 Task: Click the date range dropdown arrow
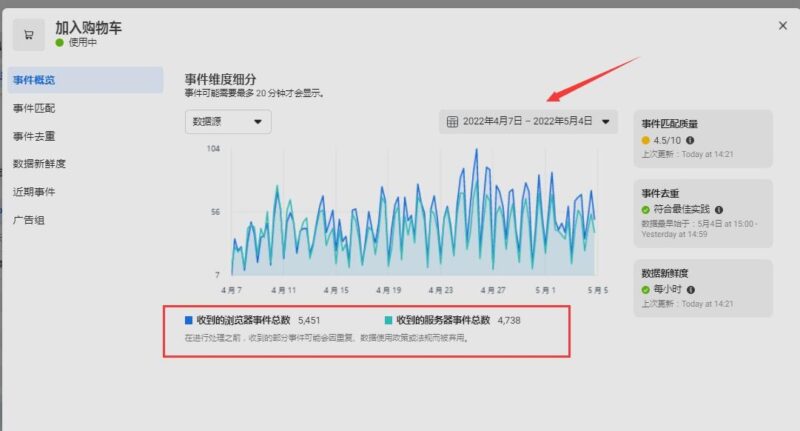tap(606, 121)
